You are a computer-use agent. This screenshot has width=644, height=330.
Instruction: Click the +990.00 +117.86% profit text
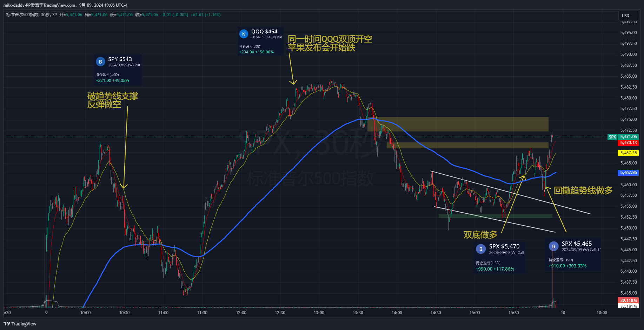(x=494, y=269)
